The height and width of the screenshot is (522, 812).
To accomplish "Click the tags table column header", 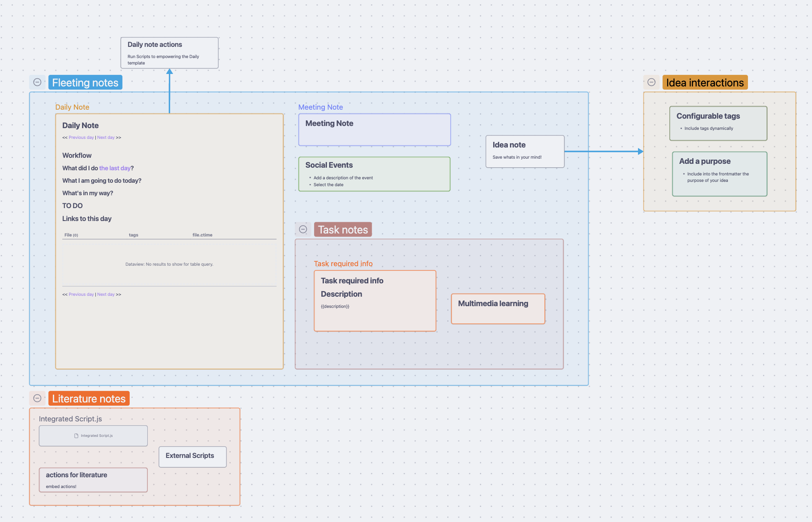I will click(134, 235).
